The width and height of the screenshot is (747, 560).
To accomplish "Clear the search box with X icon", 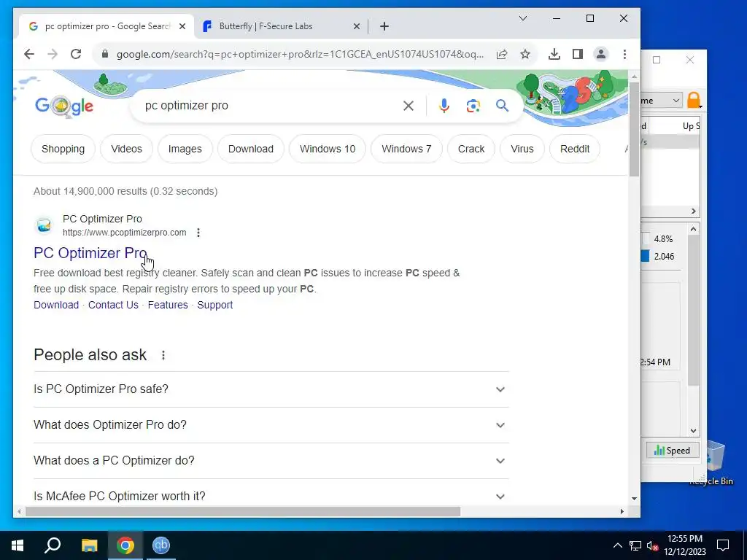I will coord(409,106).
